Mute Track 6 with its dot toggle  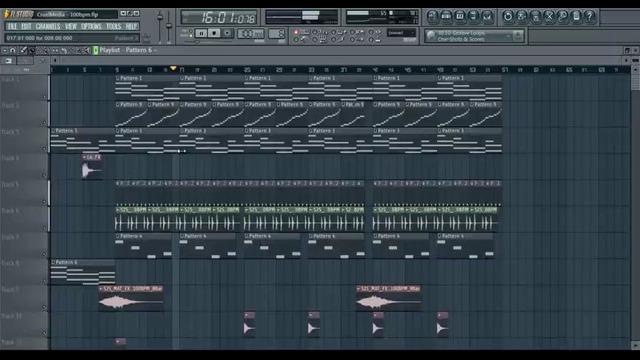[45, 228]
